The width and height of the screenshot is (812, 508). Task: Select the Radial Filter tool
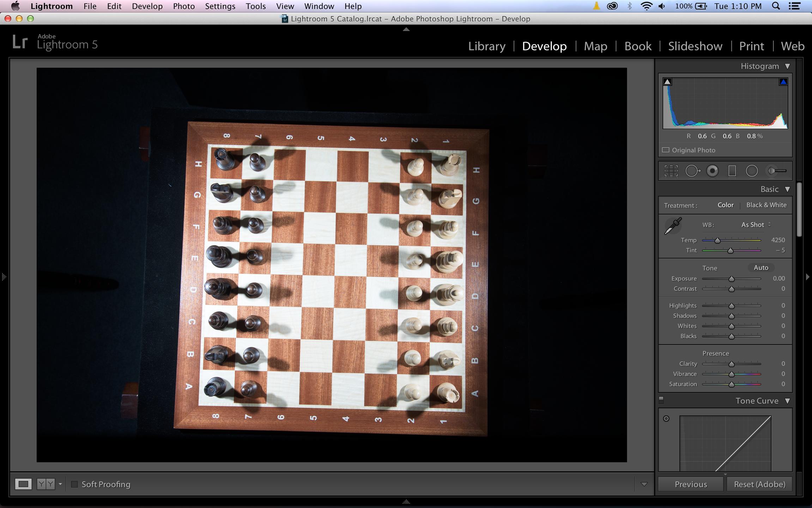tap(752, 171)
